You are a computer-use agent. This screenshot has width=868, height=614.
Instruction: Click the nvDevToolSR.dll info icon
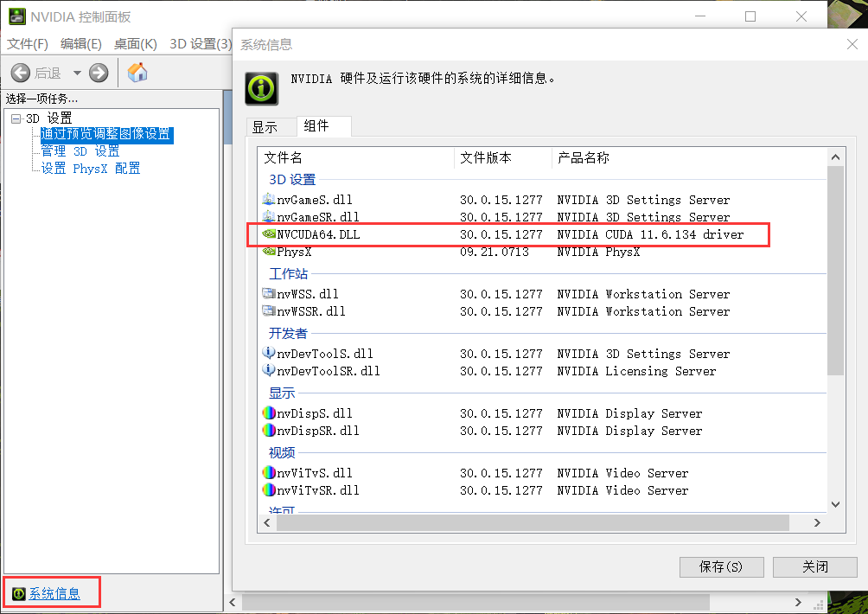tap(269, 370)
